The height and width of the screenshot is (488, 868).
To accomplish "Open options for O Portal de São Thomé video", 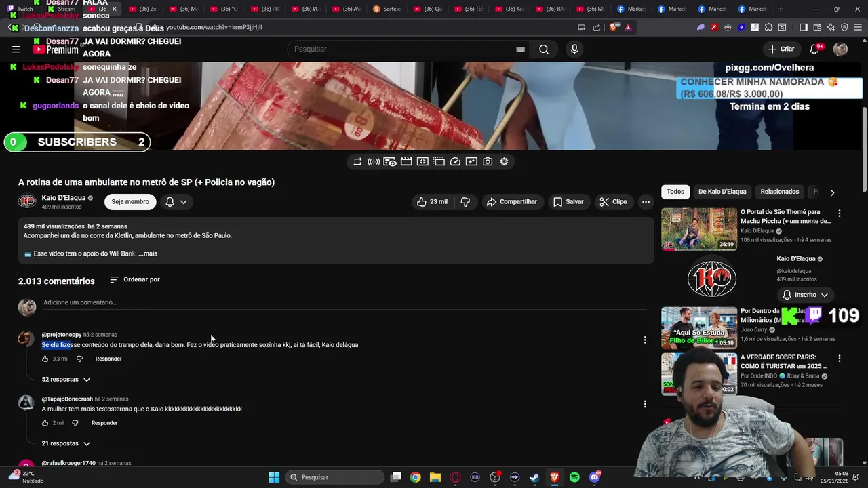I will [x=840, y=213].
